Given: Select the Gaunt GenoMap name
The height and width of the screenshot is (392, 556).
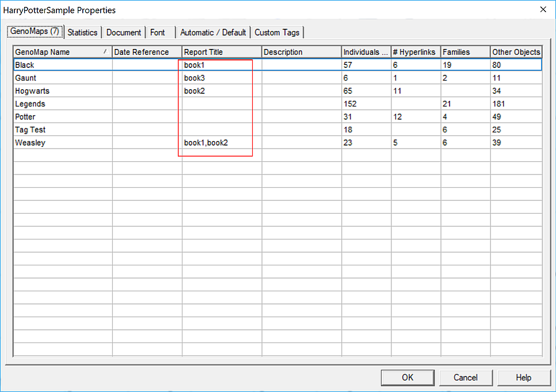Looking at the screenshot, I should click(x=25, y=78).
